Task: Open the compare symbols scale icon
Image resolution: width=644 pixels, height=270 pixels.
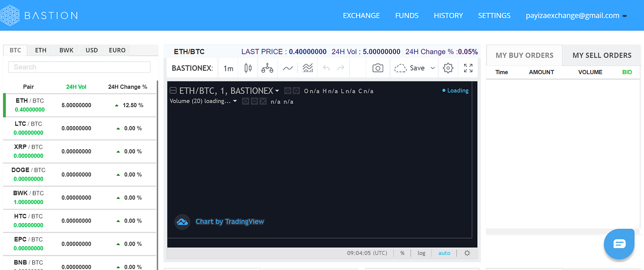Action: [x=267, y=68]
